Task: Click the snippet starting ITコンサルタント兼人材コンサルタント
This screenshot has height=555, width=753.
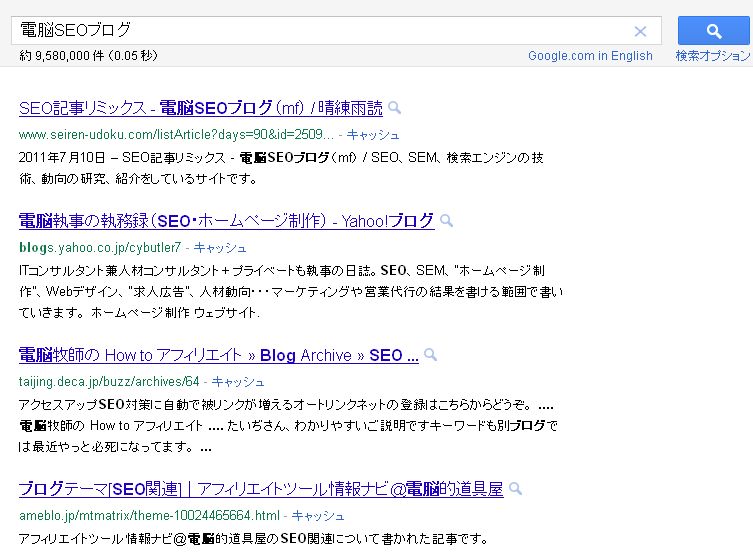Action: point(291,291)
